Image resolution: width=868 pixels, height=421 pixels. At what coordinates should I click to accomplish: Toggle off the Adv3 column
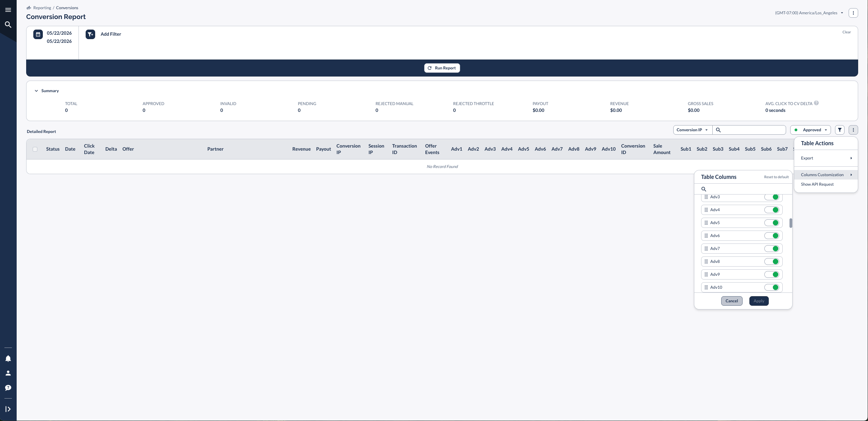(771, 197)
